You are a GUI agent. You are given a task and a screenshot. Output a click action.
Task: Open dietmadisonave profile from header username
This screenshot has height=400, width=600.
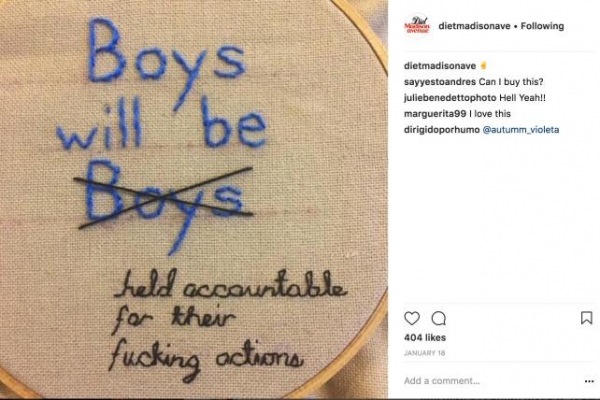pyautogui.click(x=474, y=26)
